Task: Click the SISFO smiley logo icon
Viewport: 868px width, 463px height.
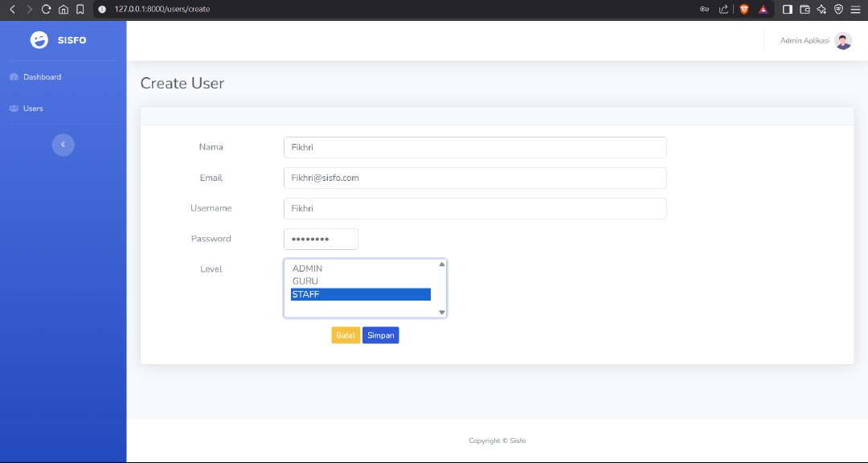Action: click(x=39, y=40)
